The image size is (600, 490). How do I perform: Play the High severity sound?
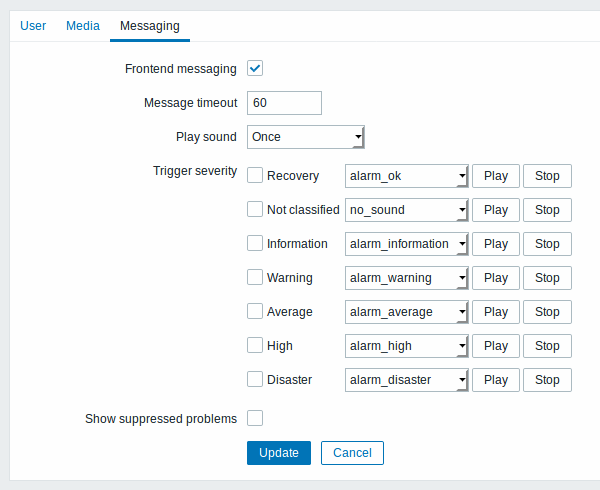click(496, 346)
